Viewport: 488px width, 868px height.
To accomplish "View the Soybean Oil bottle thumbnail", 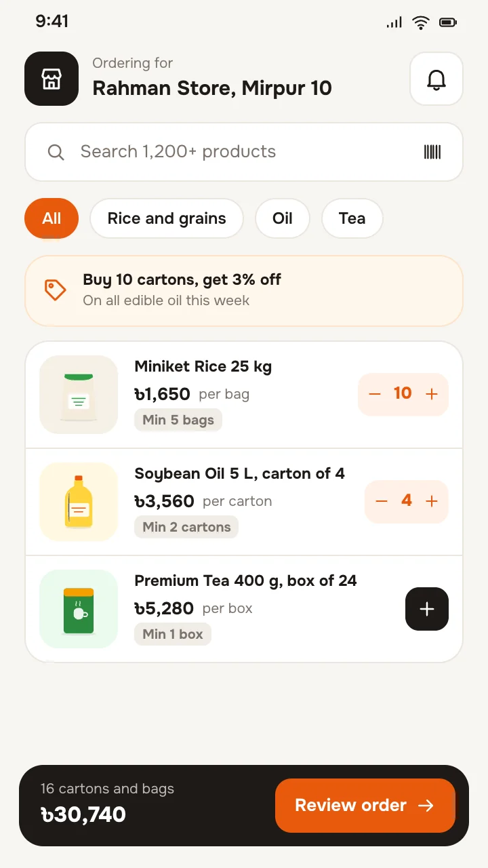I will pos(79,502).
